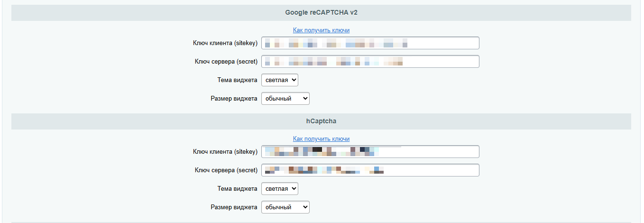Open 'Как получить ключи' link under hCaptcha
The height and width of the screenshot is (223, 644).
[321, 139]
